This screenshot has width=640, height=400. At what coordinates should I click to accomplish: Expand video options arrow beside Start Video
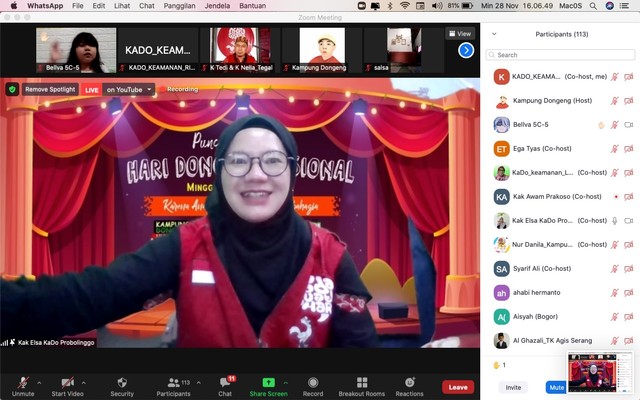[x=84, y=383]
